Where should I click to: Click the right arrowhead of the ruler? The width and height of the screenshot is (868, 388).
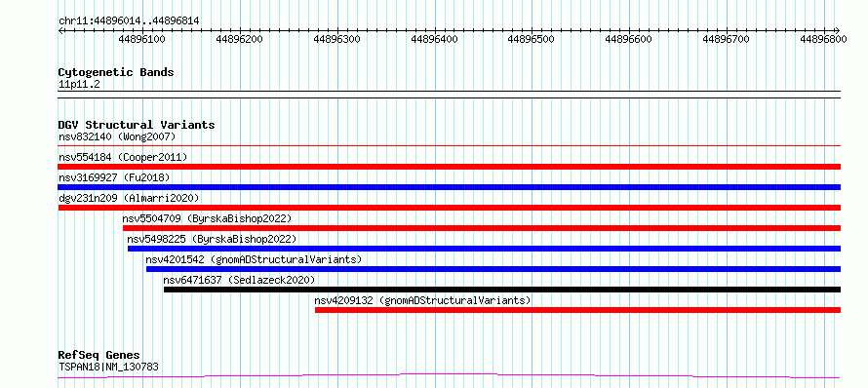click(838, 30)
